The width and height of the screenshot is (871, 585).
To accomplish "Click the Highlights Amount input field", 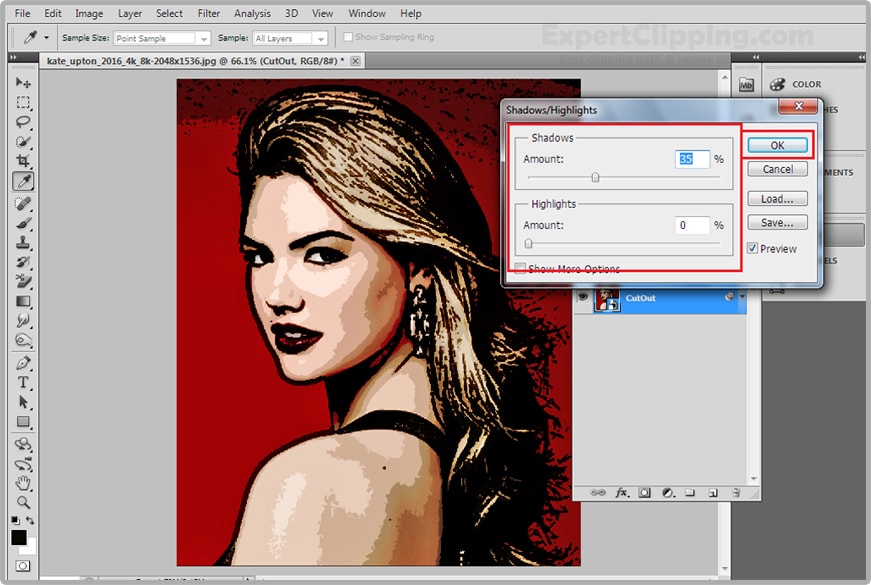I will click(692, 225).
